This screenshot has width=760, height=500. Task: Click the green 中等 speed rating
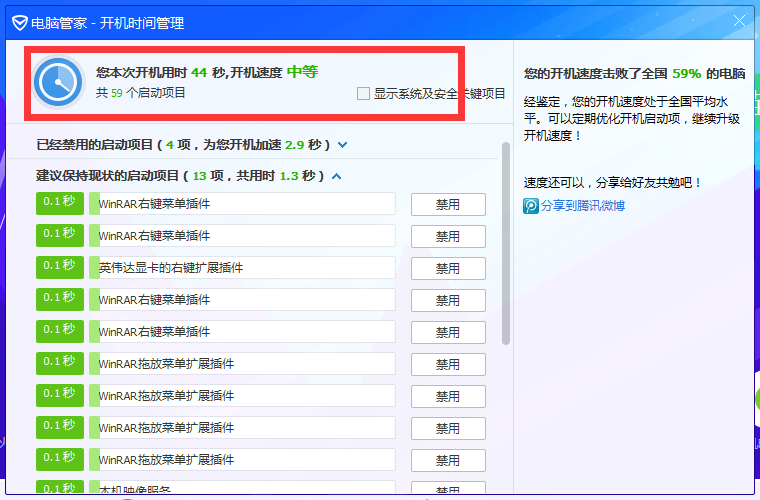302,72
